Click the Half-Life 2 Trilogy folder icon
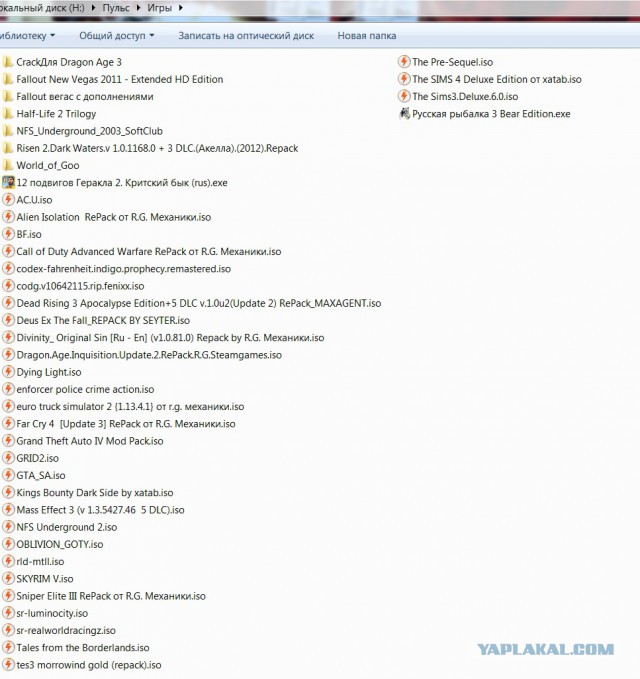Image resolution: width=640 pixels, height=679 pixels. (x=7, y=114)
